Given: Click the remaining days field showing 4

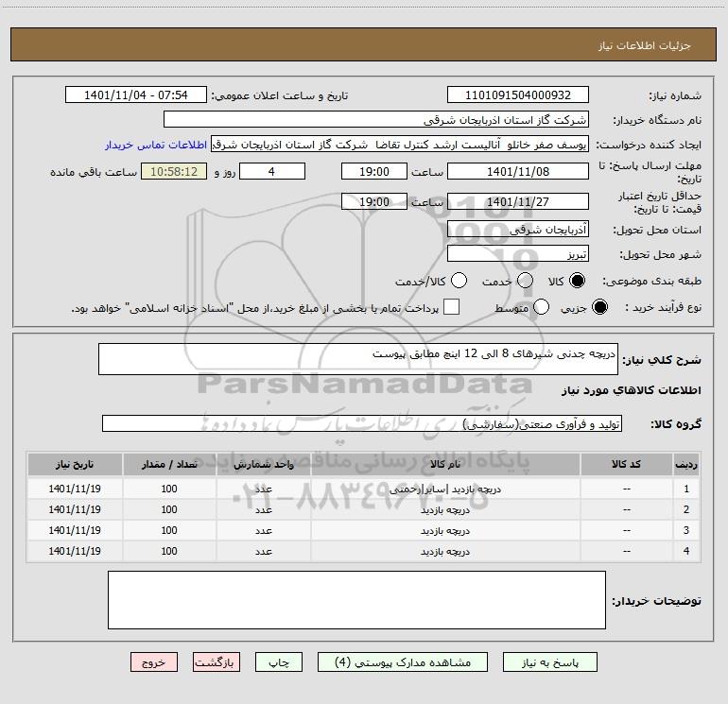Looking at the screenshot, I should pyautogui.click(x=272, y=172).
